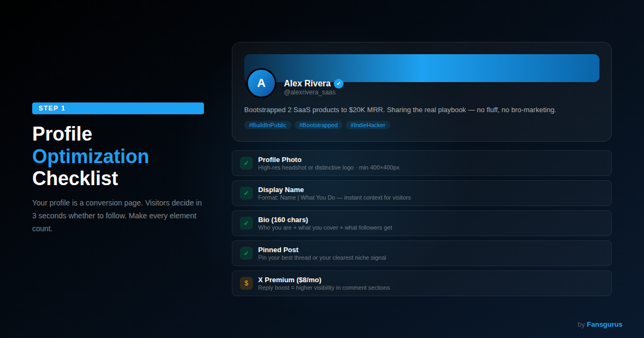Select the #Bootstrapped hashtag chip
This screenshot has height=338, width=644.
click(x=318, y=124)
